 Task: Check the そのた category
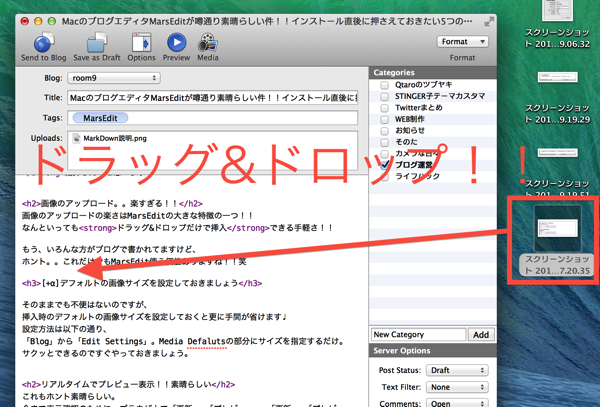[x=385, y=142]
